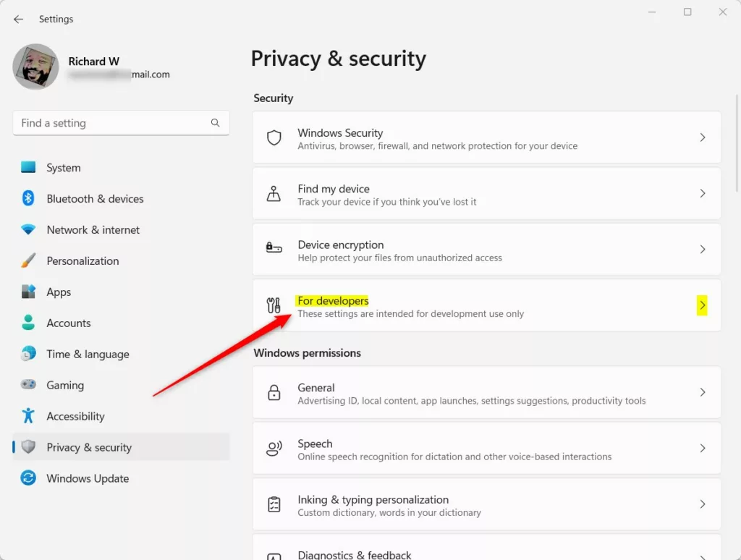Select the Accessibility figure icon
741x560 pixels.
(28, 416)
